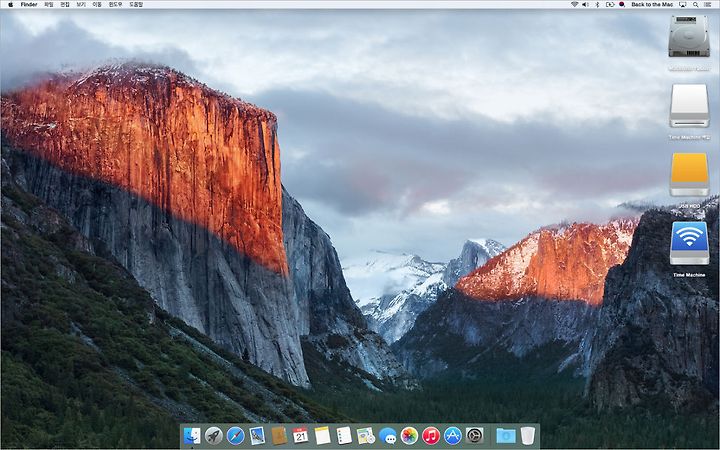
Task: Open iTunes red music note icon
Action: (431, 436)
